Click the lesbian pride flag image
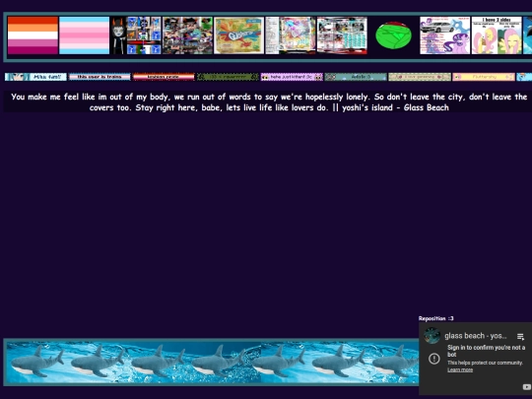This screenshot has height=399, width=532. 33,35
